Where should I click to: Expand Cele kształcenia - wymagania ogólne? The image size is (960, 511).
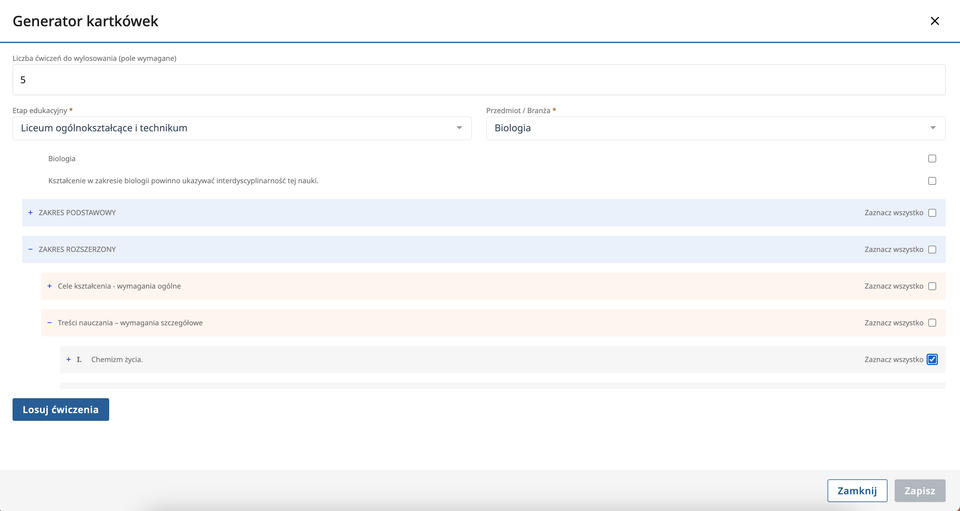[x=49, y=286]
